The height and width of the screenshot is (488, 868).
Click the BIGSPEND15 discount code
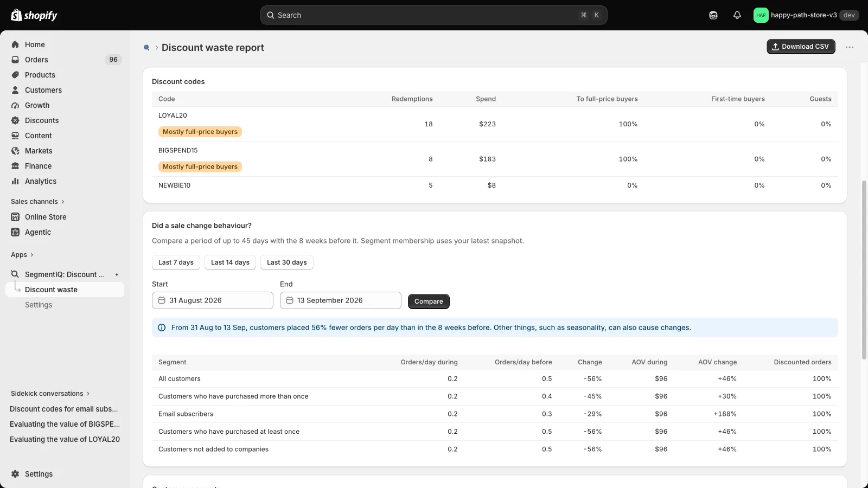click(178, 150)
